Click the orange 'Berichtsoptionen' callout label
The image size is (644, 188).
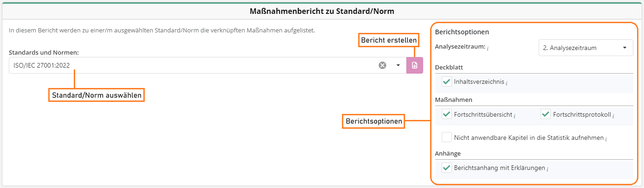point(374,122)
